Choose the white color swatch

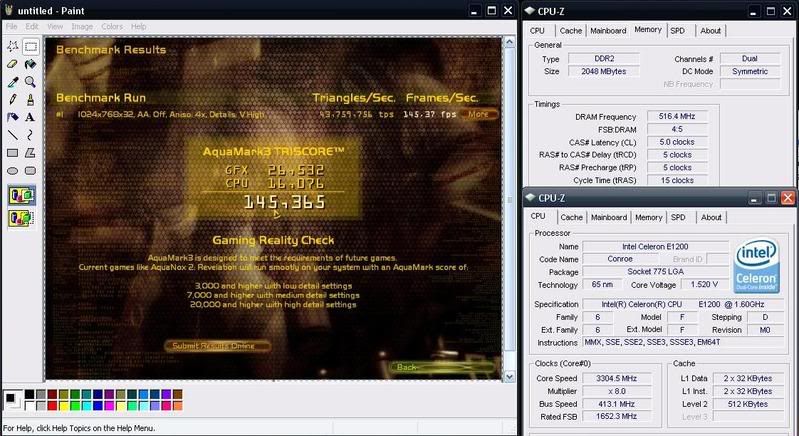tap(30, 406)
